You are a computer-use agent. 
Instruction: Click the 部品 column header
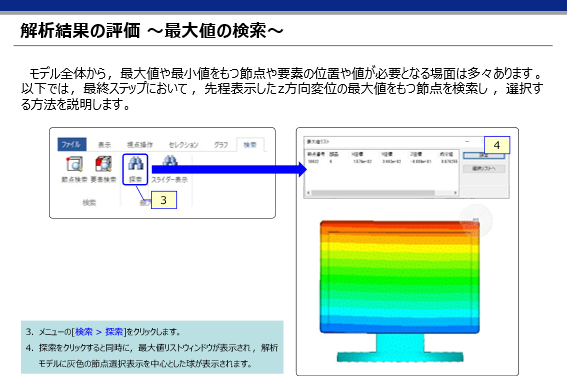[333, 154]
